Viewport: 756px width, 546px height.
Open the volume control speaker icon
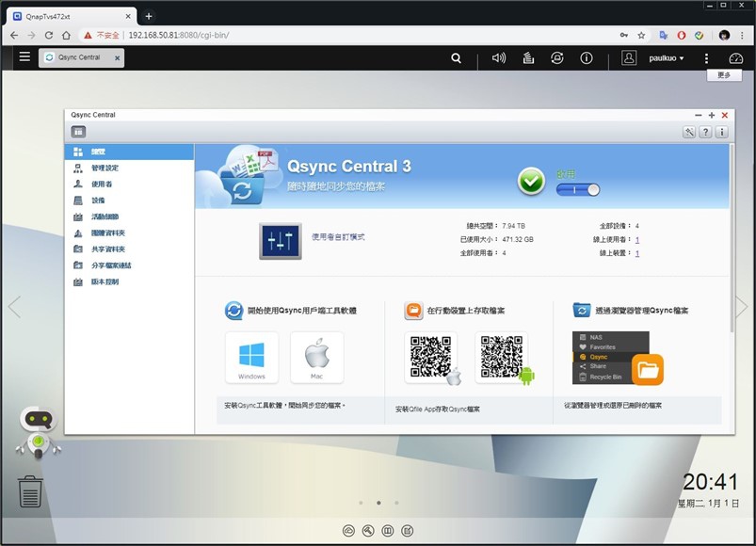point(499,58)
